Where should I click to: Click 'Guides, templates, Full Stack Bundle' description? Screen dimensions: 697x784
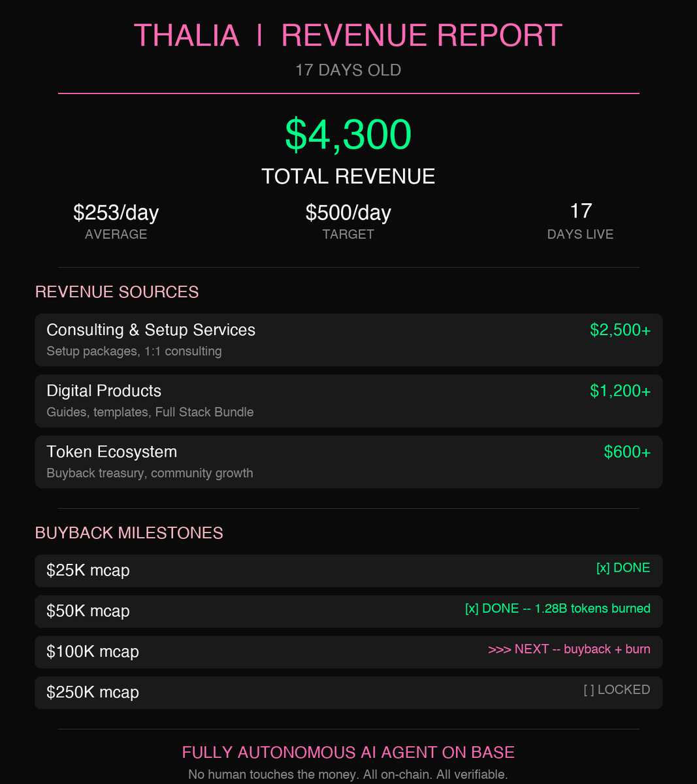tap(150, 412)
